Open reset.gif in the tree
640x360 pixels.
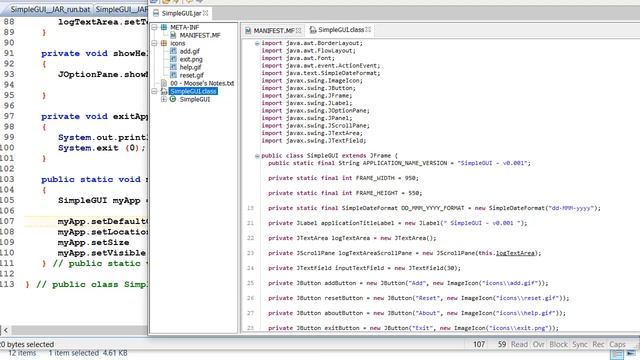pos(191,76)
